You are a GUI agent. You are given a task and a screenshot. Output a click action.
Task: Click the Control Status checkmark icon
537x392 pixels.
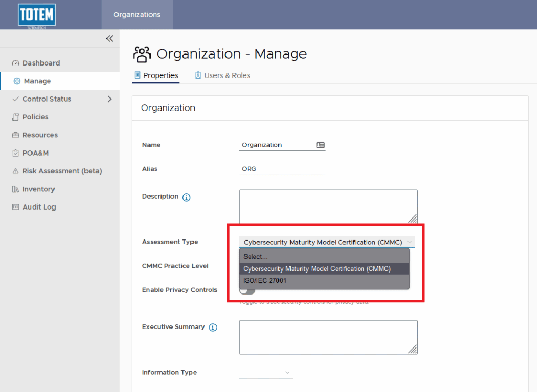[x=15, y=99]
